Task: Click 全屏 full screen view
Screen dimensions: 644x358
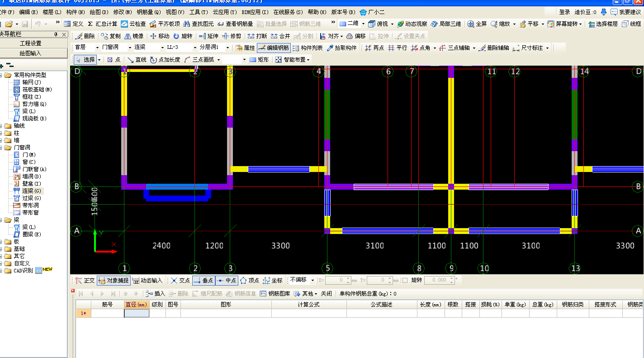Action: tap(477, 24)
